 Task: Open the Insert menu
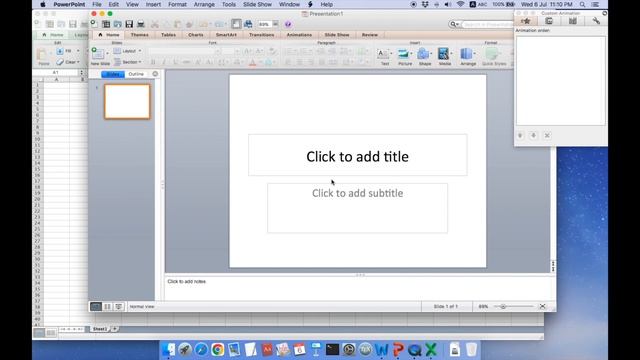tap(153, 4)
